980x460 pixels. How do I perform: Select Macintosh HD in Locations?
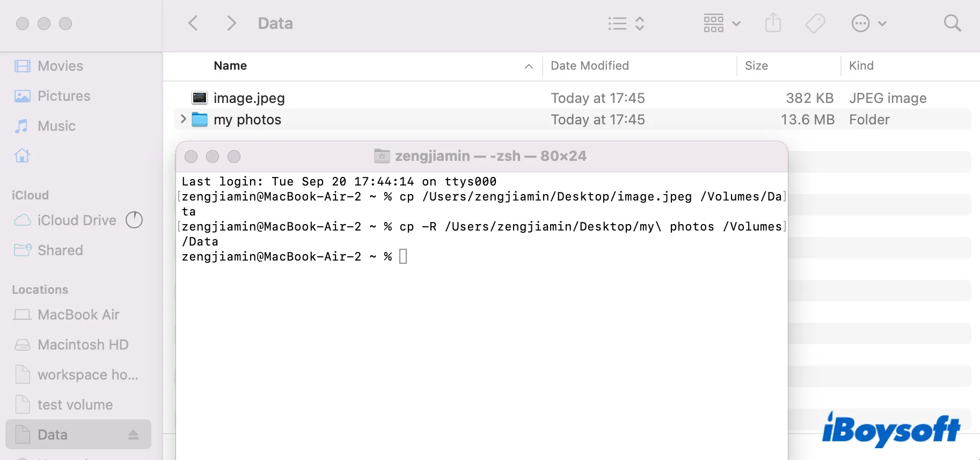click(x=83, y=345)
